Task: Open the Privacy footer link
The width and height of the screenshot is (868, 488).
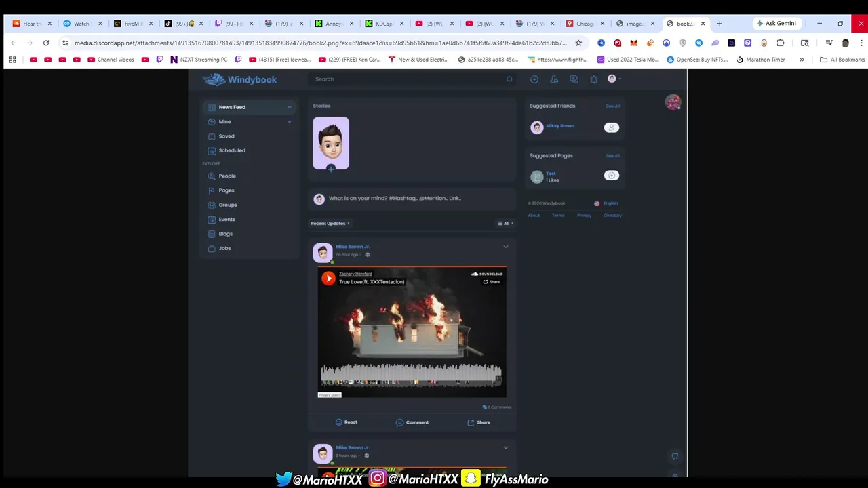Action: click(584, 216)
